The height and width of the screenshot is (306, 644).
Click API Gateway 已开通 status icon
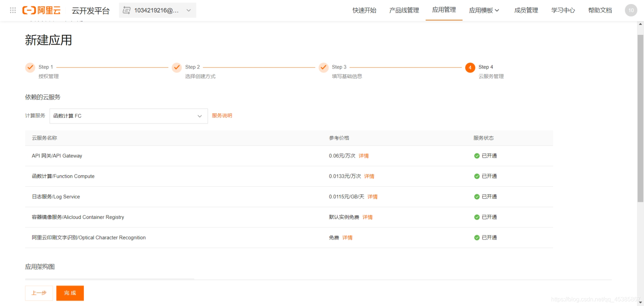click(477, 156)
